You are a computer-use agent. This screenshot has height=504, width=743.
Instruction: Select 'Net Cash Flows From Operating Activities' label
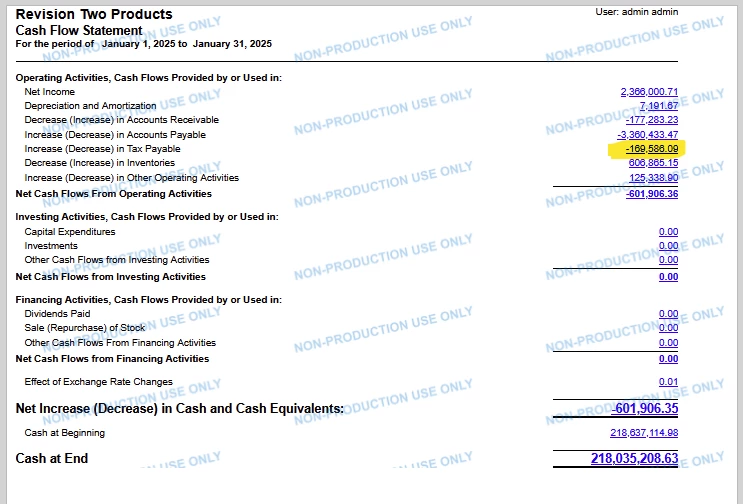[113, 194]
